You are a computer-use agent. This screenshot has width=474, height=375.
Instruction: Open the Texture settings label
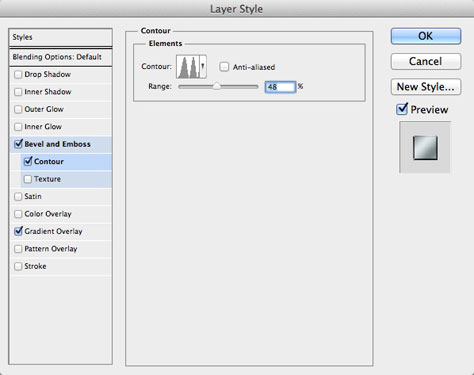(47, 179)
